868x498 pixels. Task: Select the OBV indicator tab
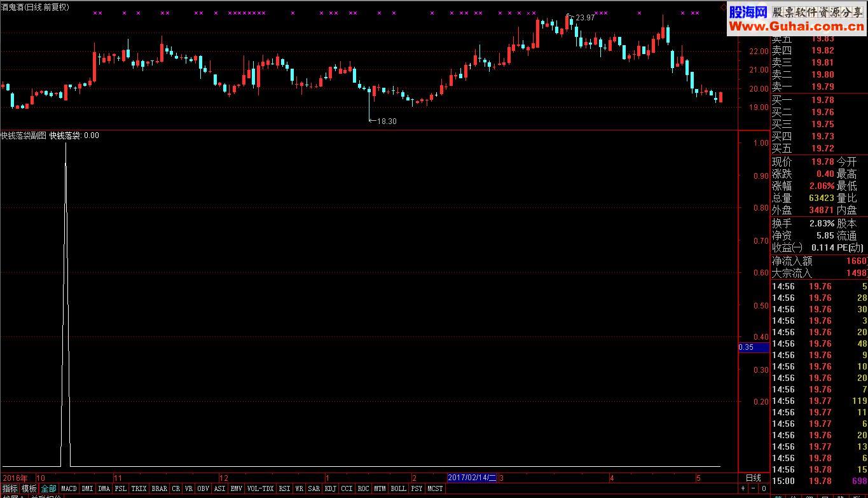(203, 488)
